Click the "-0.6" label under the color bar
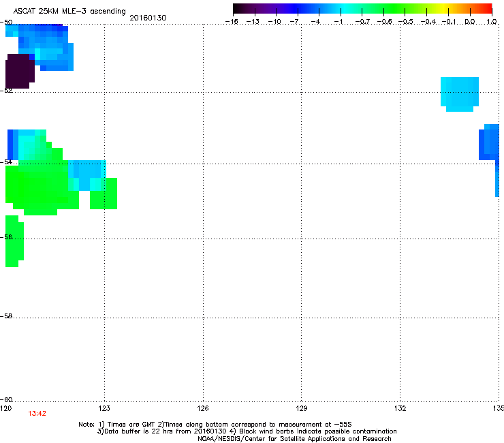This screenshot has height=443, width=504. pos(384,22)
